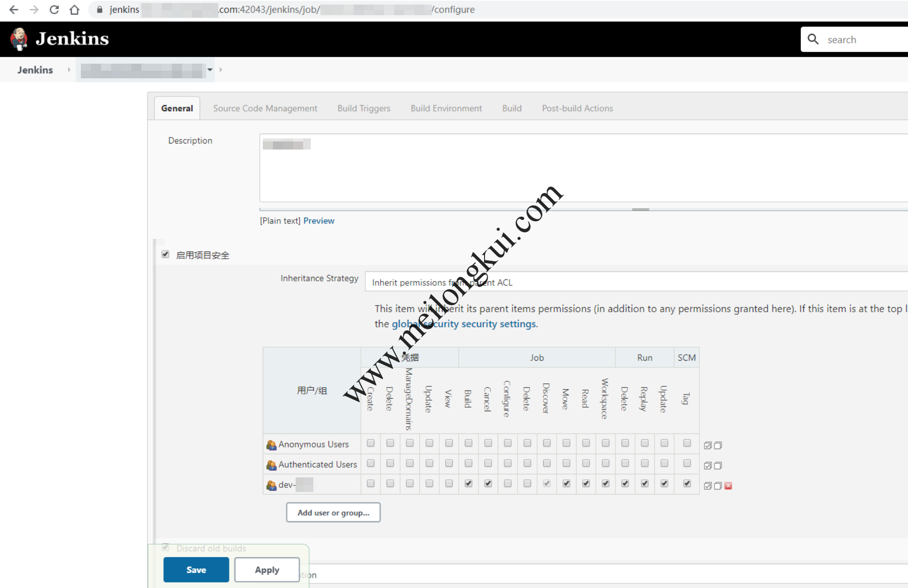Check Run Replay for Authenticated Users
Screen dimensions: 908x588
pos(645,463)
